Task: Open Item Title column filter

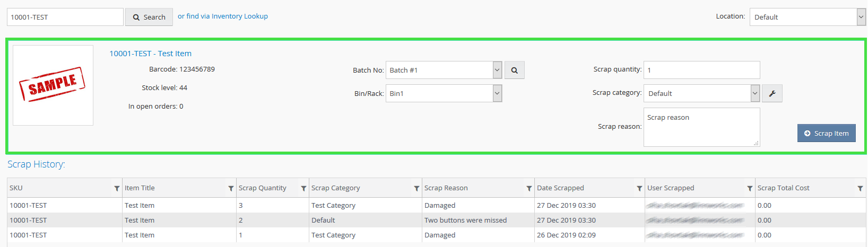Action: coord(231,188)
